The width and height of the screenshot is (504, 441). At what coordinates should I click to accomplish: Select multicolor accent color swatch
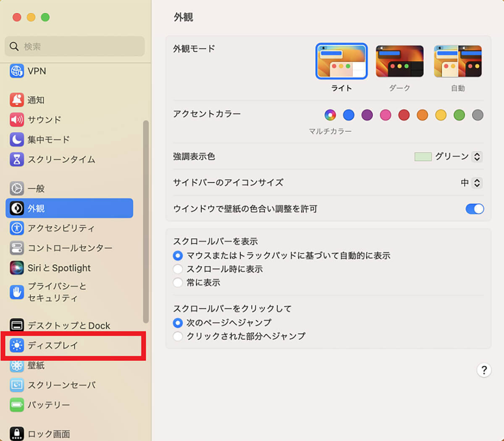330,115
